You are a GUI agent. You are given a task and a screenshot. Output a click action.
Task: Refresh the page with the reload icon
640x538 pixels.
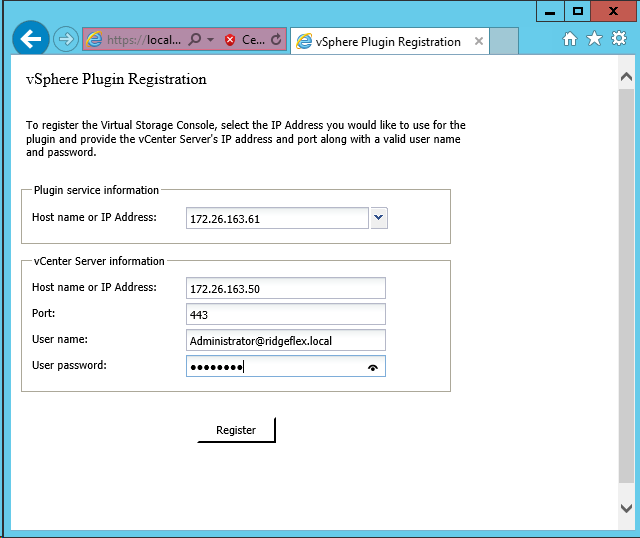[x=276, y=40]
